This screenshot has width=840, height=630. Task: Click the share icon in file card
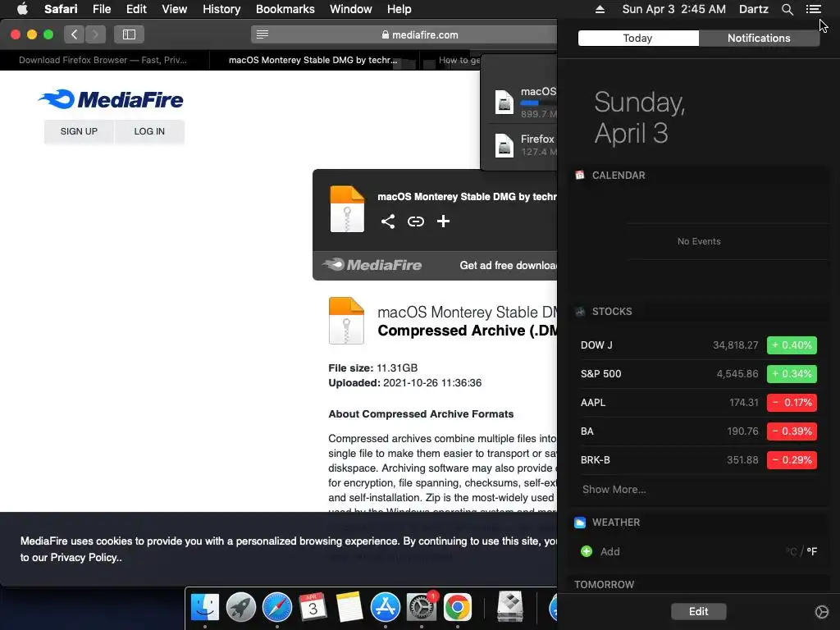click(x=388, y=221)
